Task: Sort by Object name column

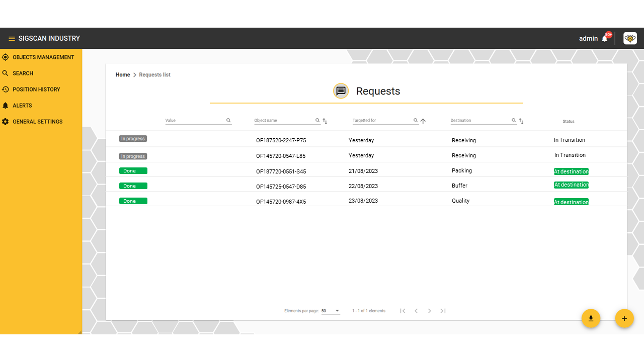Action: point(325,121)
